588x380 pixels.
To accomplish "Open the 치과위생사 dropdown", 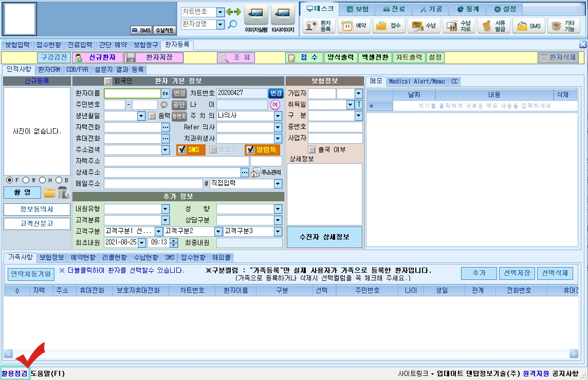I will pyautogui.click(x=278, y=139).
